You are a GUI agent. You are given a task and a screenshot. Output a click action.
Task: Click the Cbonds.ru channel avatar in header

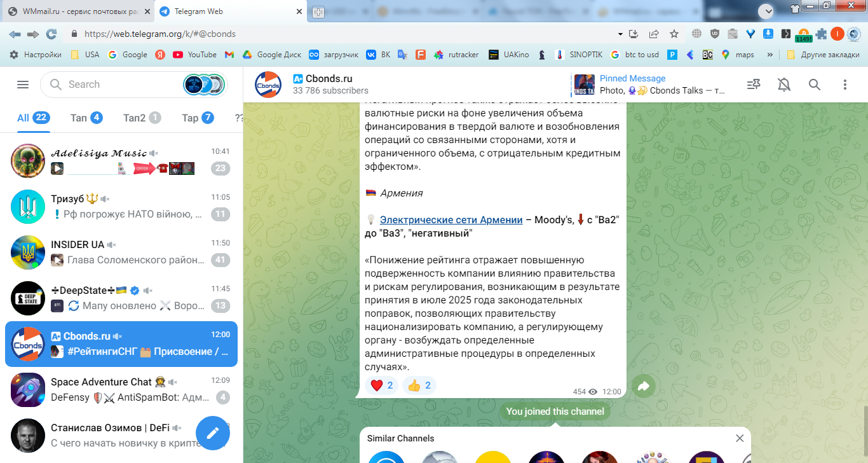click(268, 85)
